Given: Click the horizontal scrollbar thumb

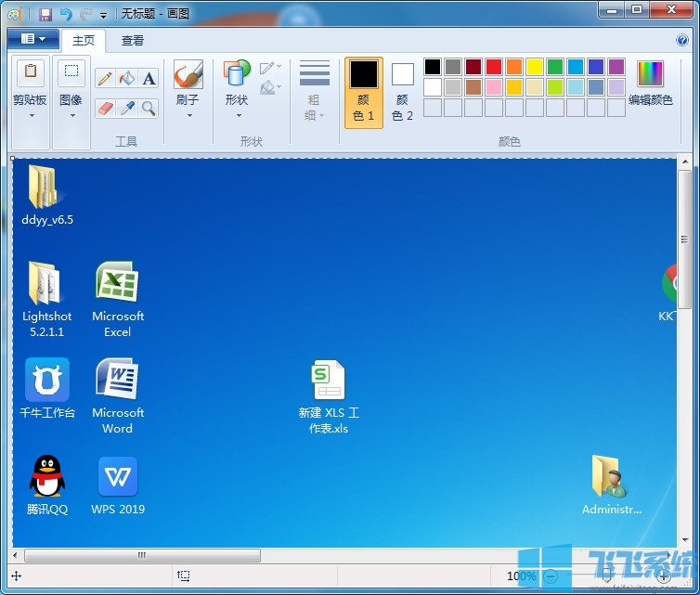Looking at the screenshot, I should 142,556.
